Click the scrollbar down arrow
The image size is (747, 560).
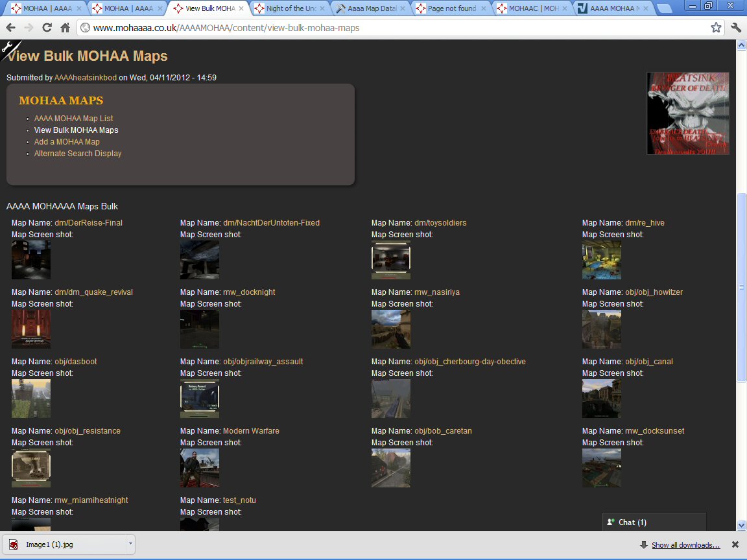(741, 526)
